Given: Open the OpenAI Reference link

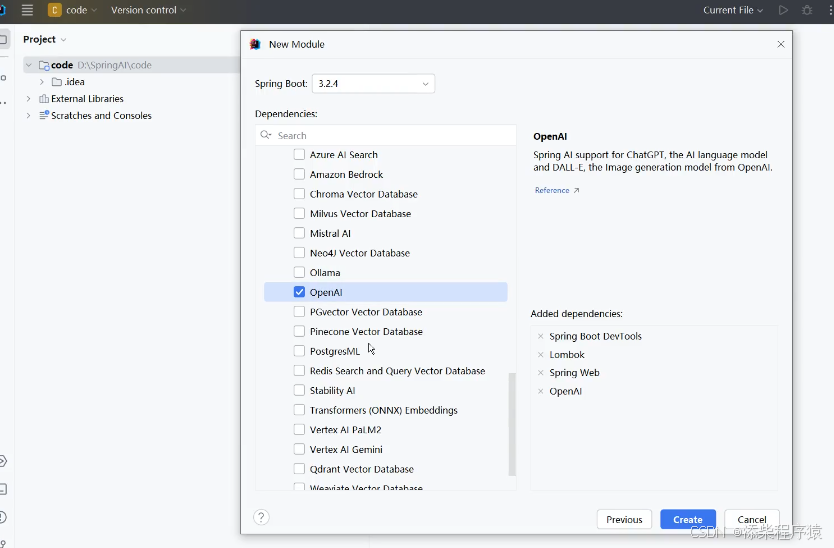Looking at the screenshot, I should (557, 190).
